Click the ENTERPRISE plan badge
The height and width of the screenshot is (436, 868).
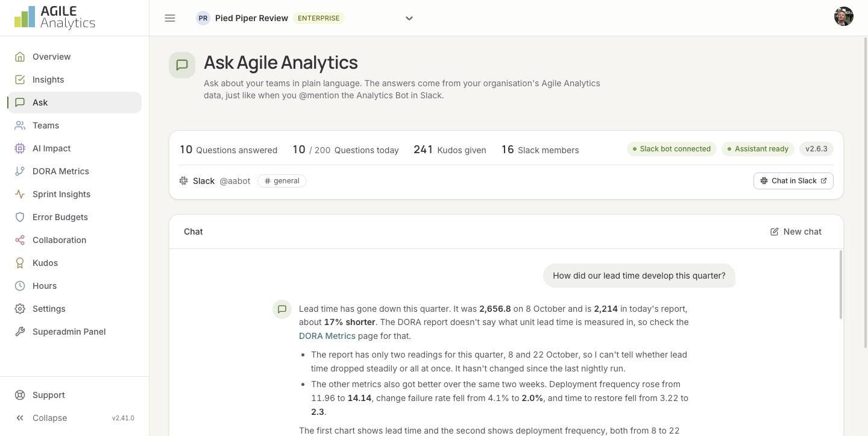tap(319, 18)
